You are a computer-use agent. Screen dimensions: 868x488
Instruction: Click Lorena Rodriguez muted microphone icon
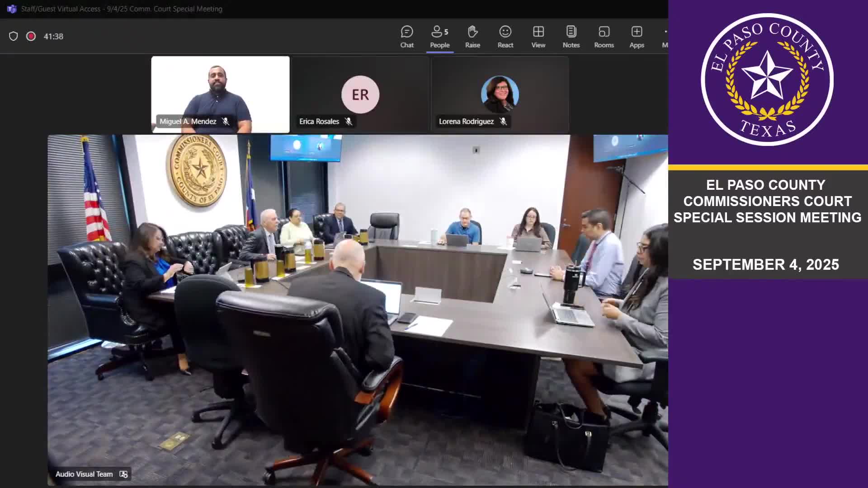pos(503,121)
